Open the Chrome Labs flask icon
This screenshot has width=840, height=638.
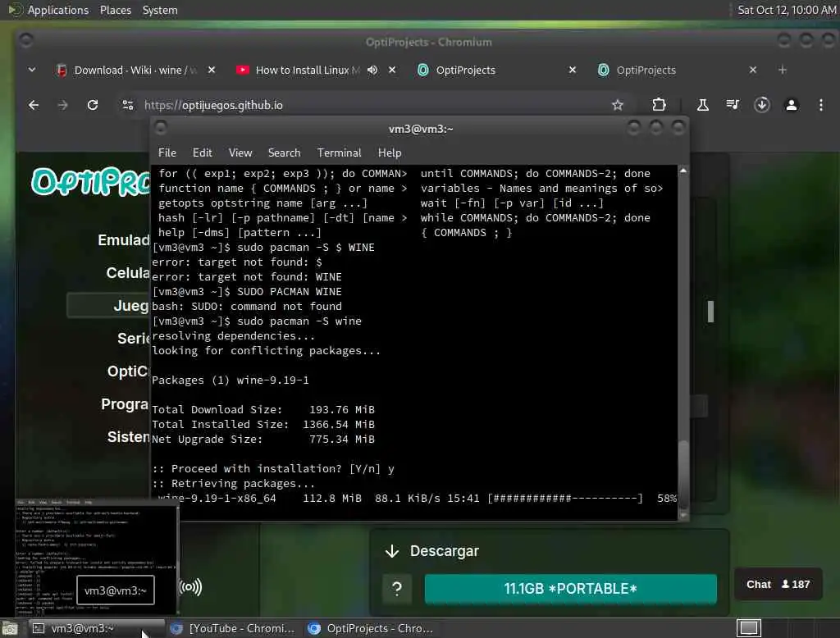703,105
